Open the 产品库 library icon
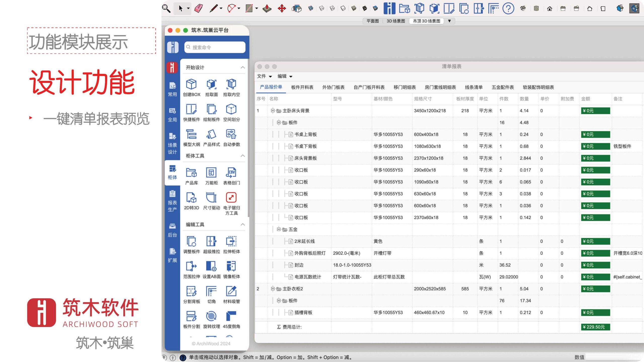644x362 pixels. pyautogui.click(x=191, y=173)
